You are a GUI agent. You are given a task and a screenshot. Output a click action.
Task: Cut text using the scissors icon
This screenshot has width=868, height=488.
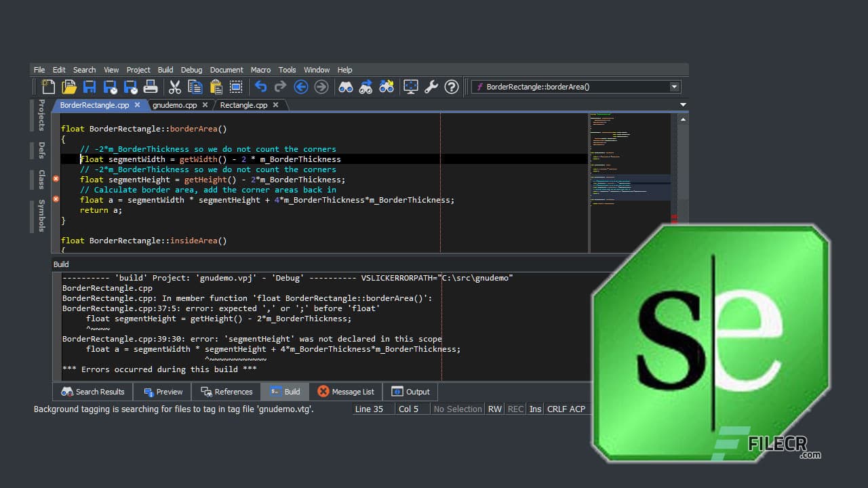(x=174, y=86)
